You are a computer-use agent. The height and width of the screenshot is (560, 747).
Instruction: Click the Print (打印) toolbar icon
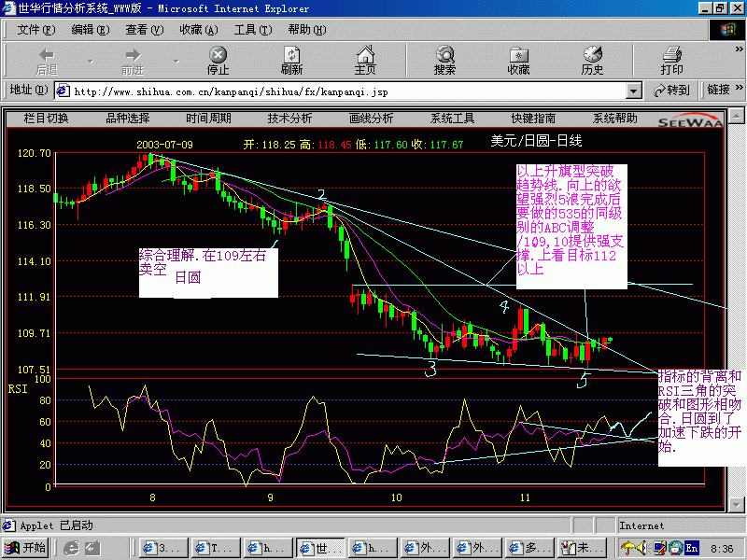coord(671,55)
